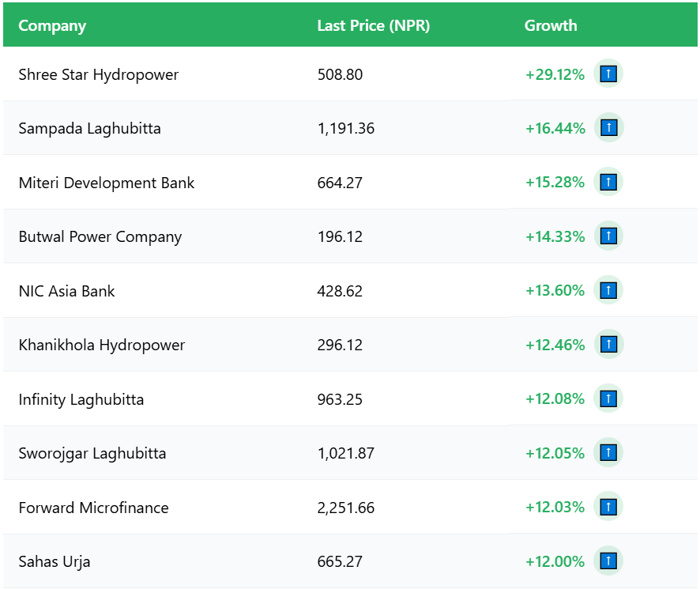This screenshot has height=589, width=700.
Task: Click the growth value +14.33%
Action: tap(555, 236)
